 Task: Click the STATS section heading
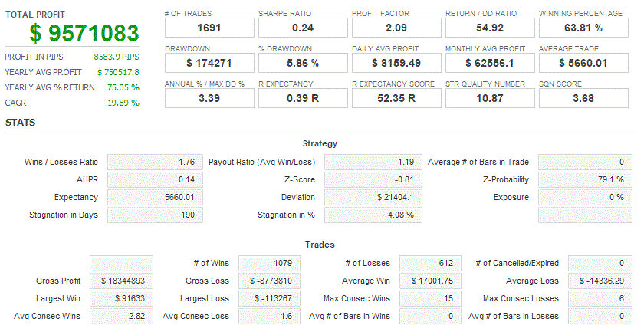coord(20,123)
